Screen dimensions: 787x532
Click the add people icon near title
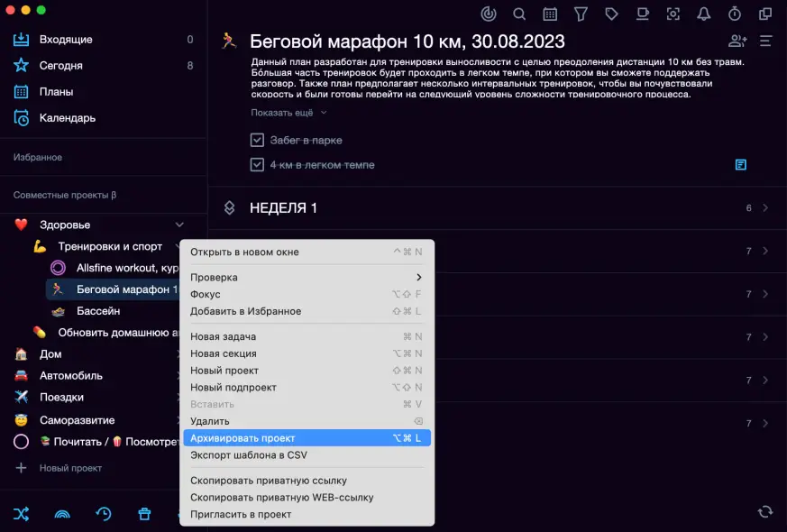tap(737, 41)
